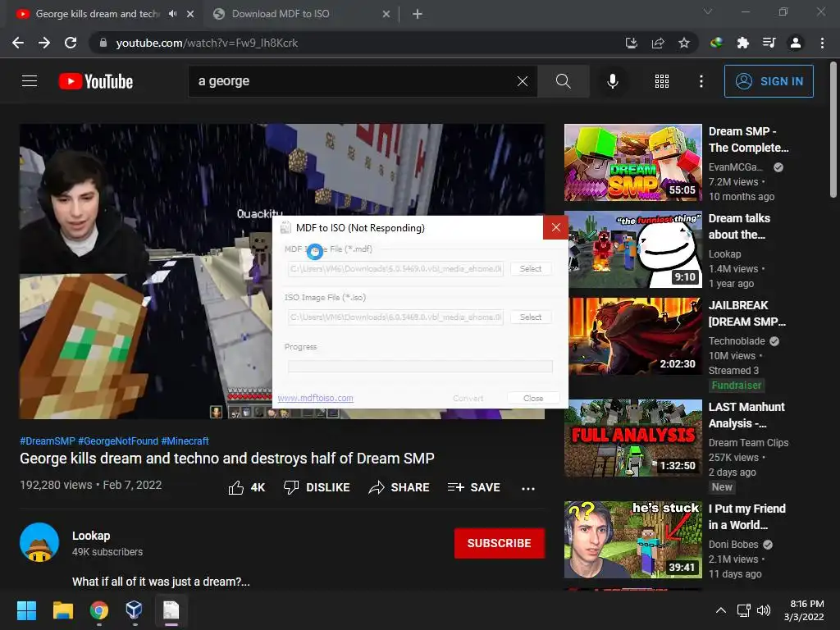Screen dimensions: 840x630
Task: Open the LAST Manhunt Analysis thumbnail
Action: (632, 438)
